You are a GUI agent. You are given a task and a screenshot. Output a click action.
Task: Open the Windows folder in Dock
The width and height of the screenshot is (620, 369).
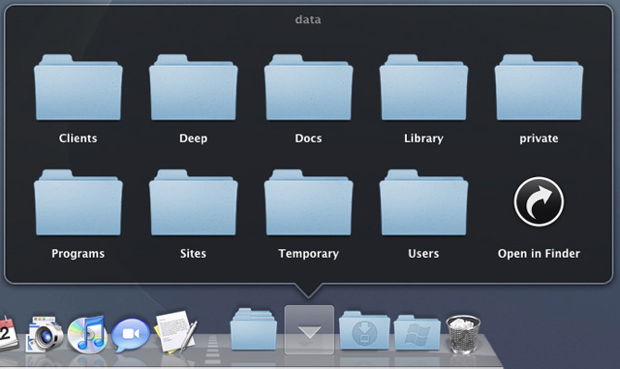[x=417, y=333]
